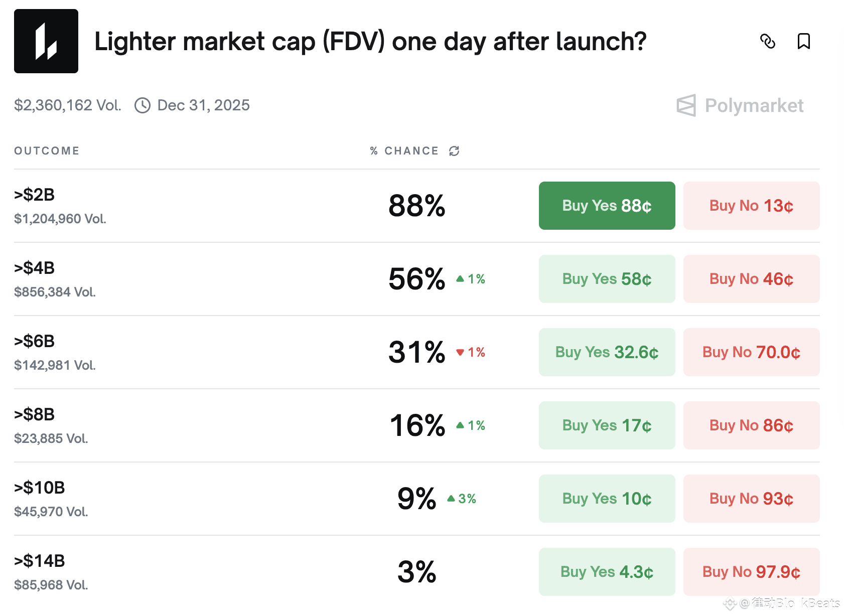This screenshot has height=616, width=844.
Task: Buy No at 97.9¢ for >$14B
Action: coord(751,572)
